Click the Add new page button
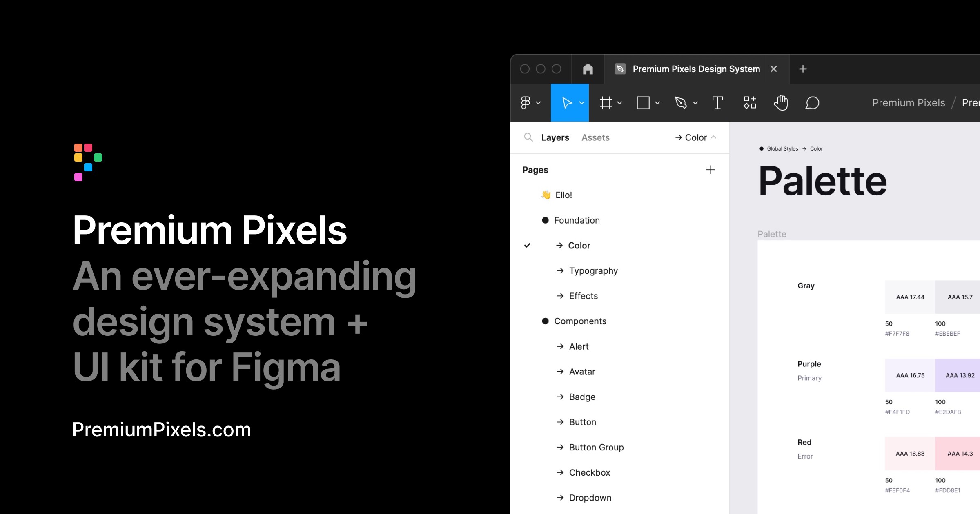Image resolution: width=980 pixels, height=514 pixels. click(710, 170)
